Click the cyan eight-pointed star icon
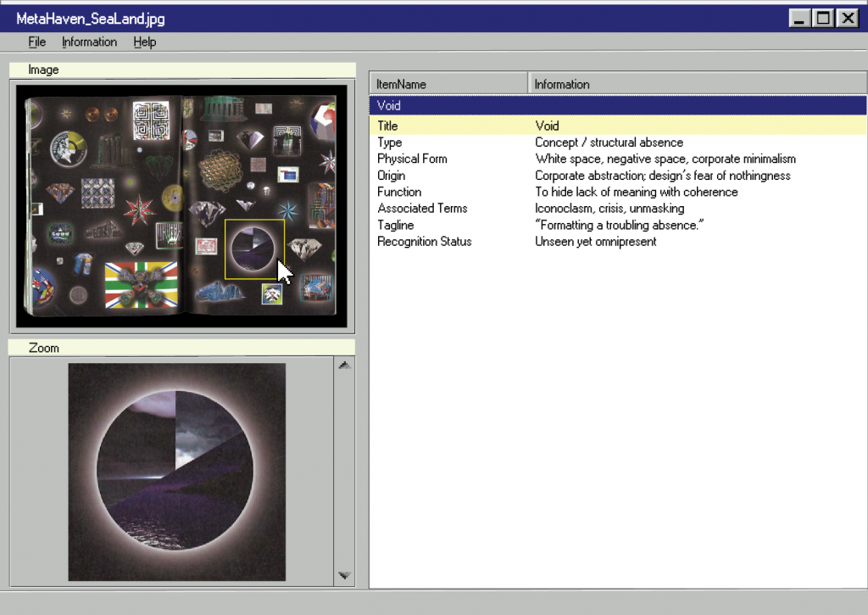Viewport: 868px width, 615px height. [x=287, y=210]
